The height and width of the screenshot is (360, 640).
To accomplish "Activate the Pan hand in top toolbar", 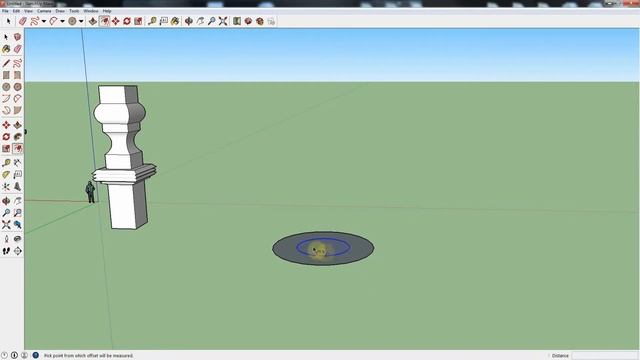I will point(200,21).
